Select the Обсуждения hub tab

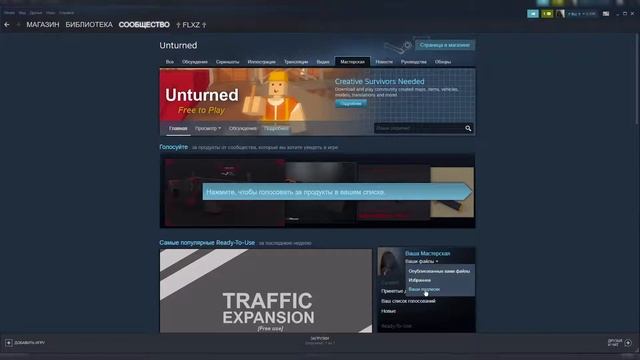[x=195, y=62]
